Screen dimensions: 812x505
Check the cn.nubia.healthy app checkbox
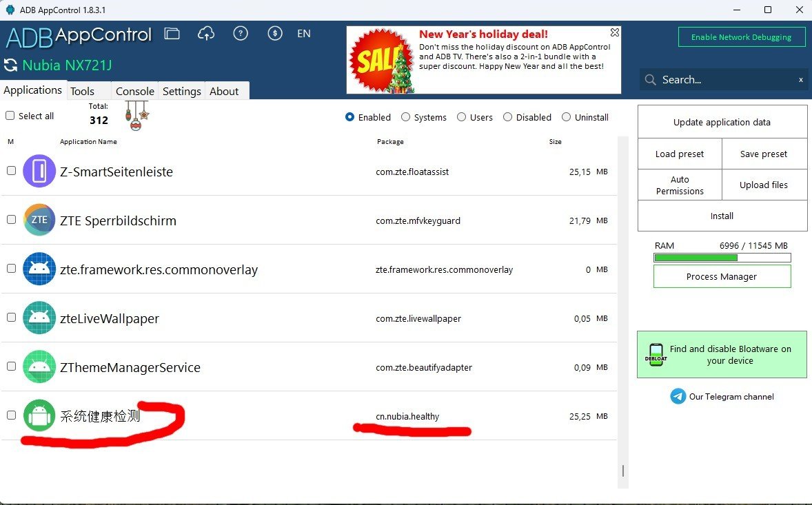[11, 415]
